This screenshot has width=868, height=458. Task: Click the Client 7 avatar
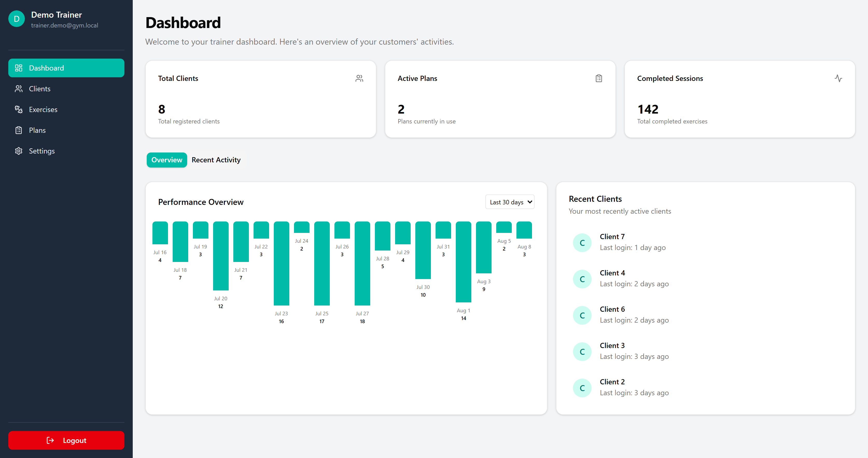(x=582, y=243)
